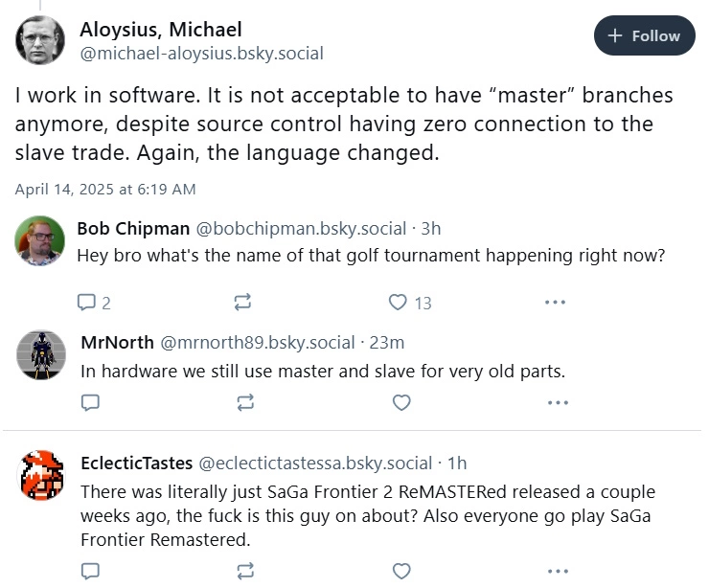Viewport: 709px width, 588px height.
Task: Reply to Bob Chipman's post
Action: (94, 303)
